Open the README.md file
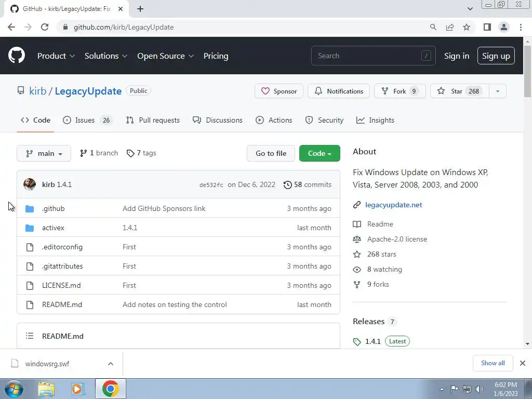Viewport: 532px width, 399px height. [62, 304]
